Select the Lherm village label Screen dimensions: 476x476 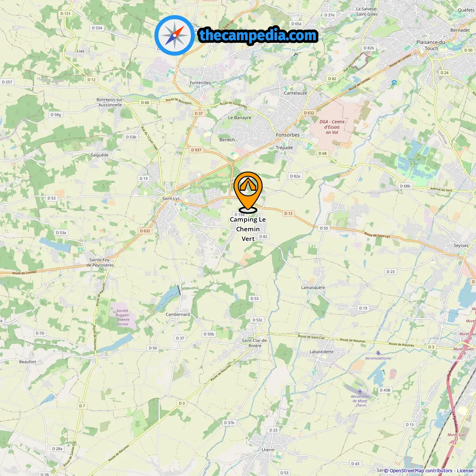[x=268, y=450]
